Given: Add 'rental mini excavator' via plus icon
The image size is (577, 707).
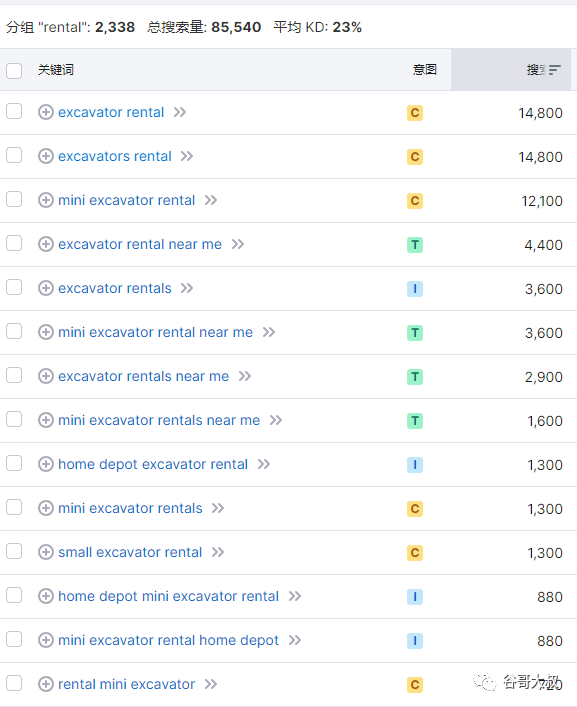Looking at the screenshot, I should [46, 684].
